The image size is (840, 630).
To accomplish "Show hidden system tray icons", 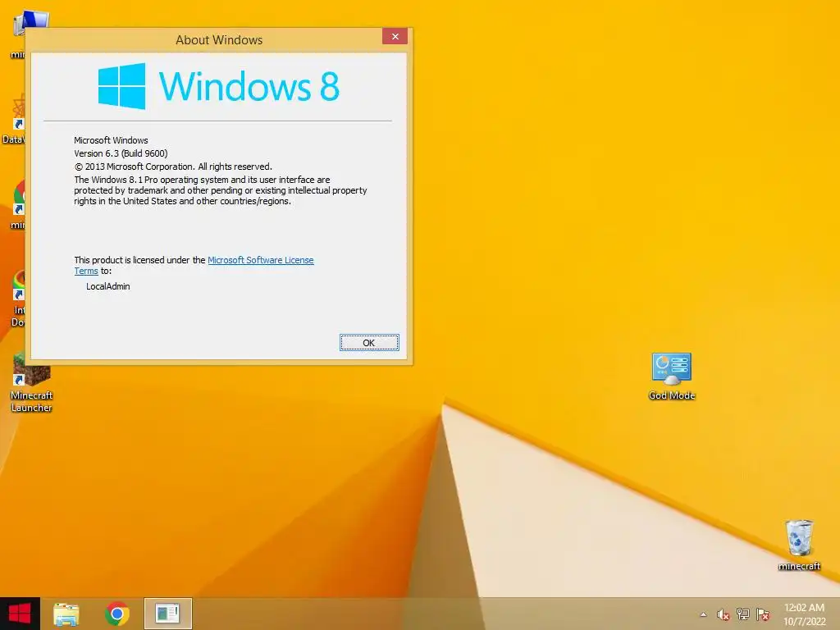I will coord(703,614).
